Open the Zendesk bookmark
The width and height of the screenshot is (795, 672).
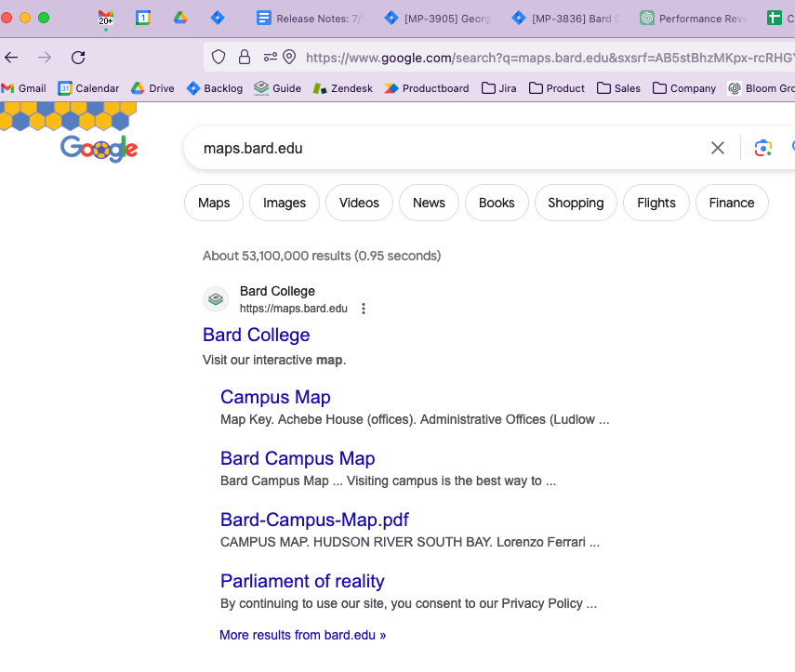coord(343,88)
